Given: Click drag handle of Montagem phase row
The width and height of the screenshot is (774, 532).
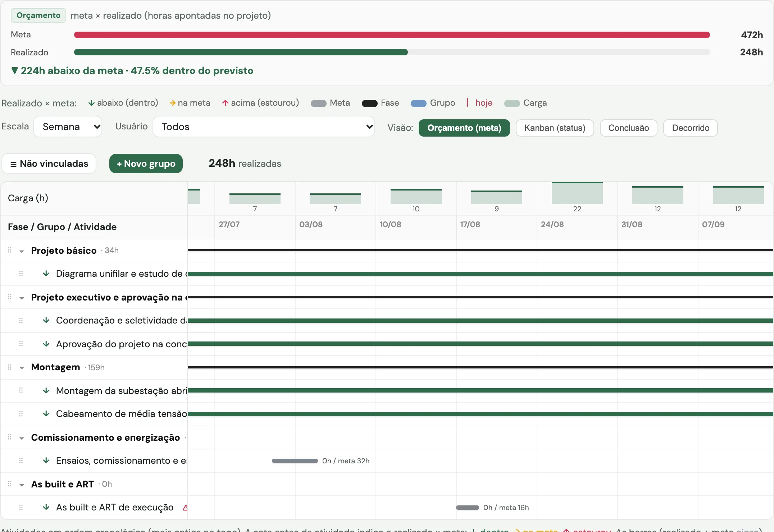Looking at the screenshot, I should (10, 367).
